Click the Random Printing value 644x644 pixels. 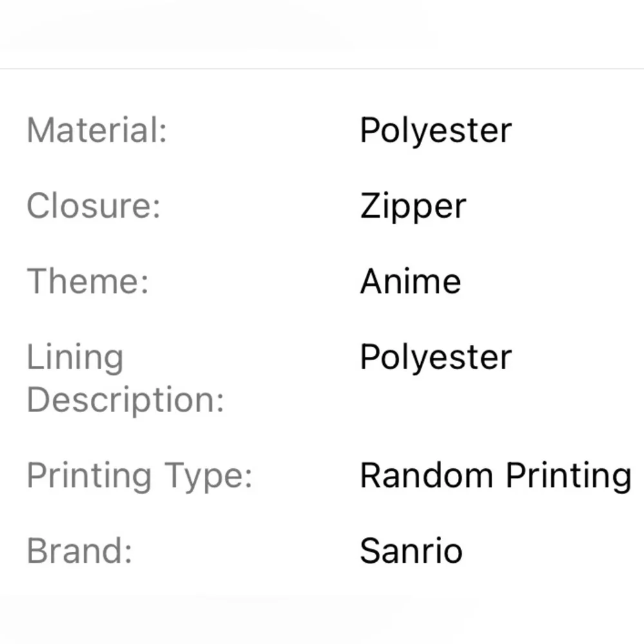(x=496, y=476)
